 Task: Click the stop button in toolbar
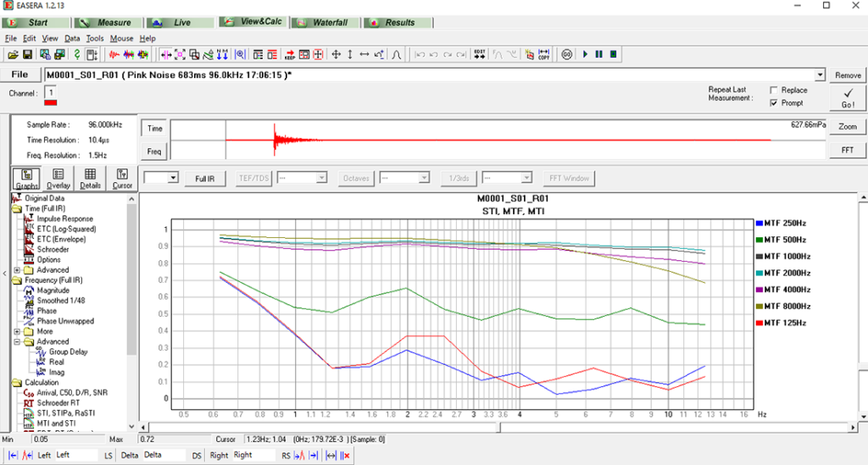coord(613,54)
